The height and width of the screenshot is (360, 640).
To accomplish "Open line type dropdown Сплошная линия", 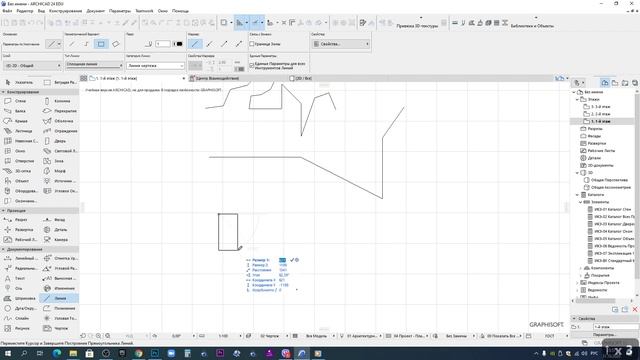I will tap(94, 64).
